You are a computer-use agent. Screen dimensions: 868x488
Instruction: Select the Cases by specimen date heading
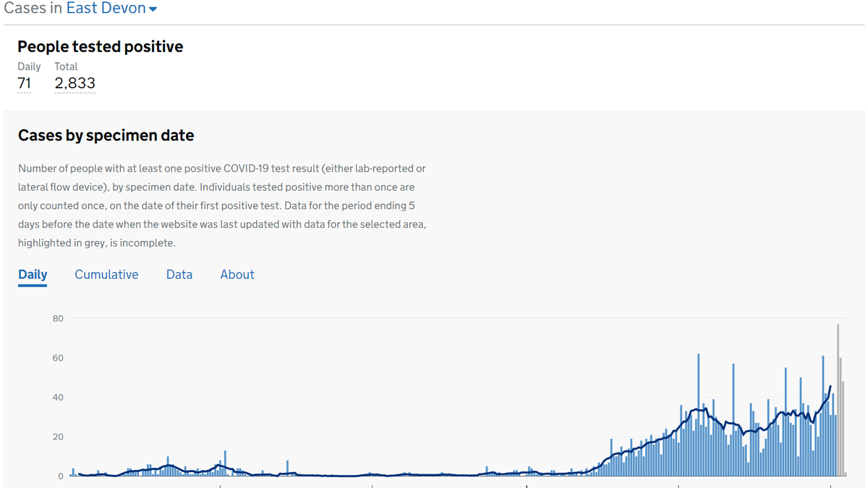(x=106, y=135)
